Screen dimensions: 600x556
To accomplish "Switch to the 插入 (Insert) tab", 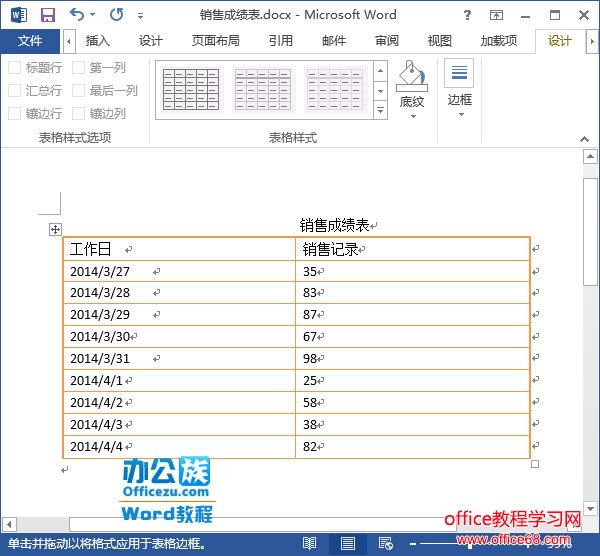I will (98, 41).
